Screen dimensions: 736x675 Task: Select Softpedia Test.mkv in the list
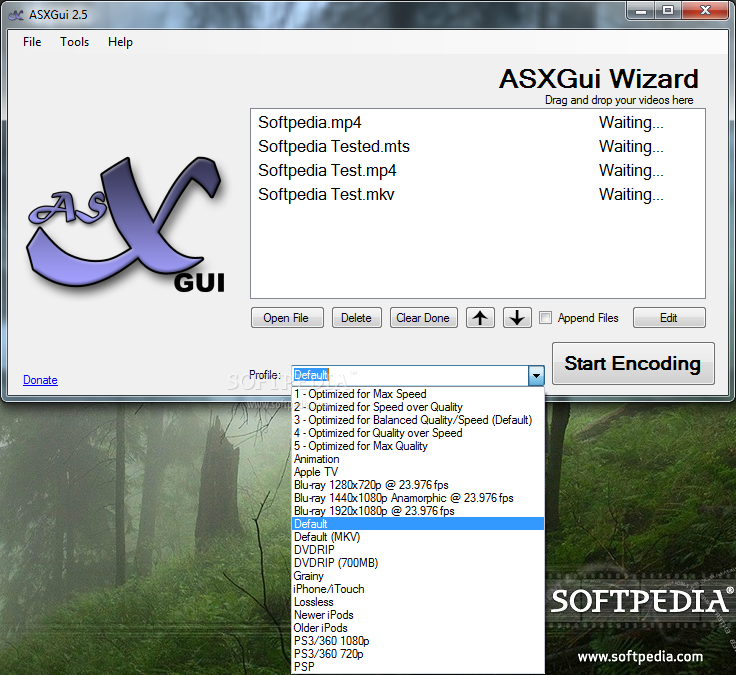[326, 194]
